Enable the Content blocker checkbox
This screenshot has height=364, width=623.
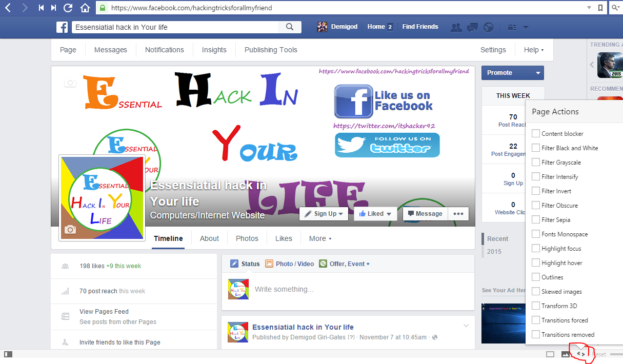point(536,133)
